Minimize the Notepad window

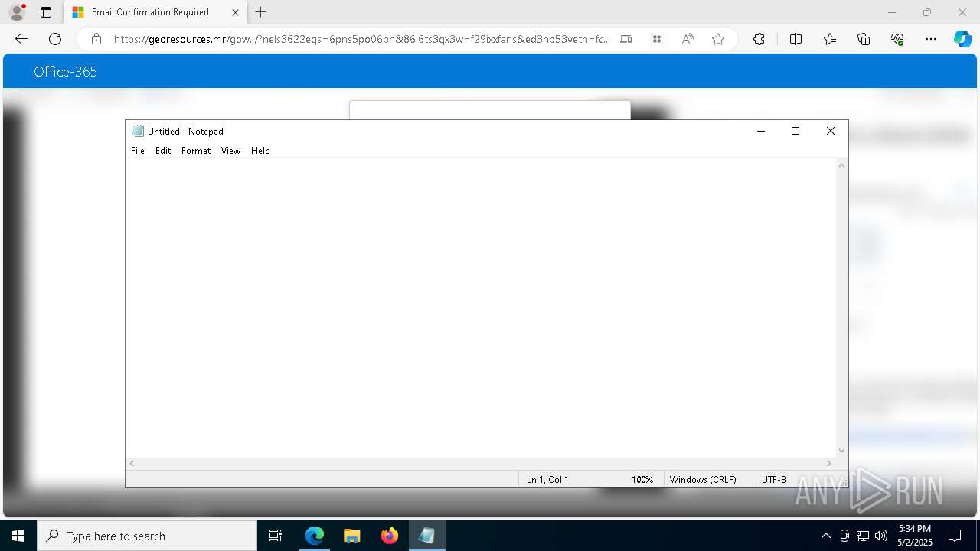tap(760, 131)
